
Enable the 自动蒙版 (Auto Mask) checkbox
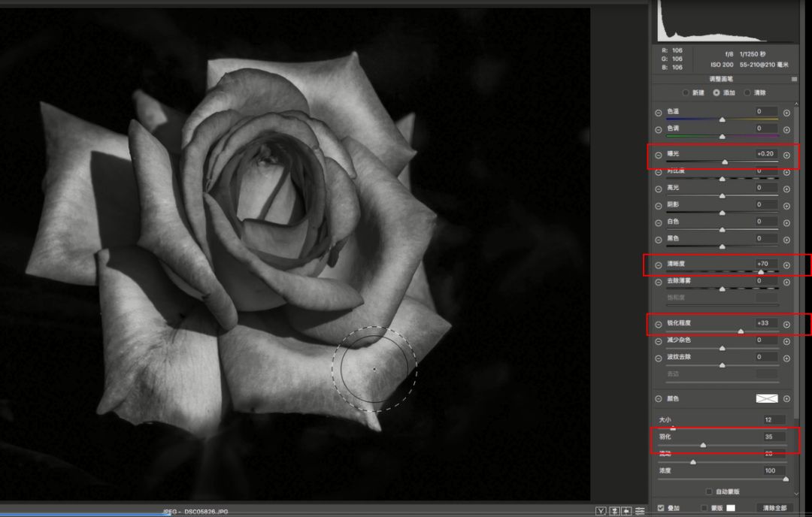[x=709, y=491]
